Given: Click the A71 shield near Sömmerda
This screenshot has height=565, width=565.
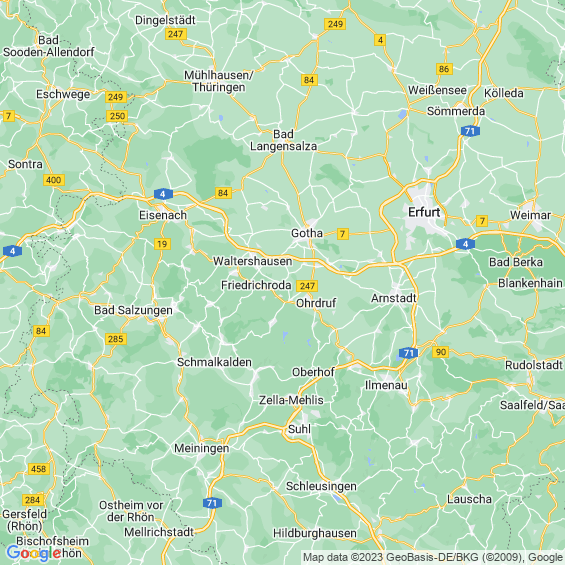Looking at the screenshot, I should 470,131.
